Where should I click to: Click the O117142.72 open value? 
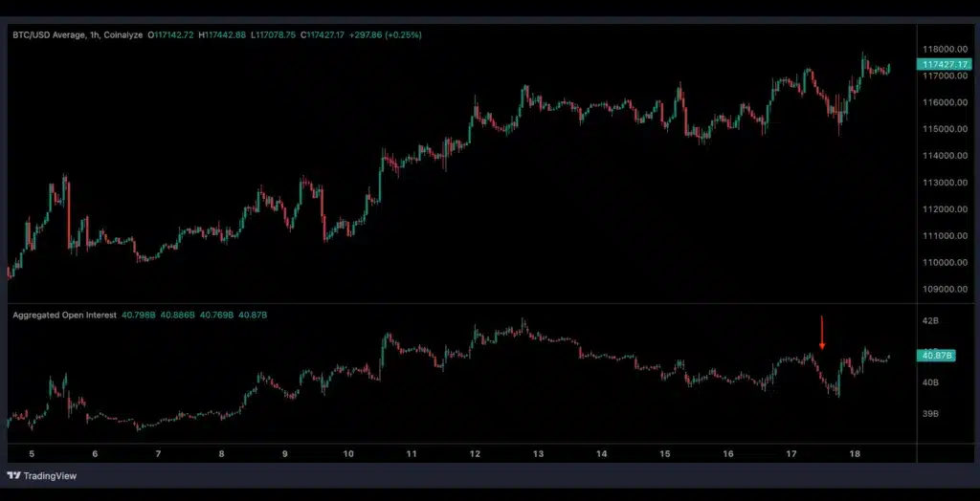170,35
